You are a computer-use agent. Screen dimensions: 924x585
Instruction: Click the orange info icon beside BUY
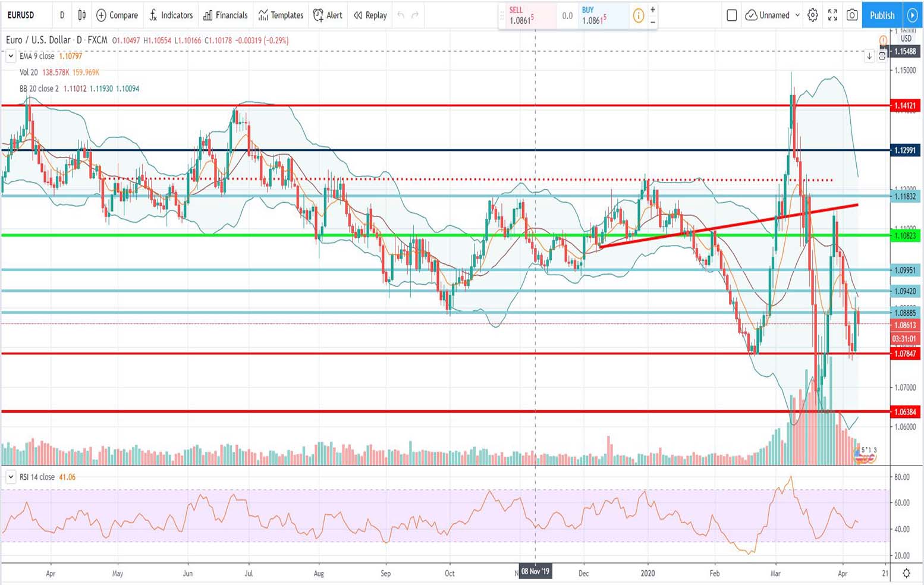[638, 15]
